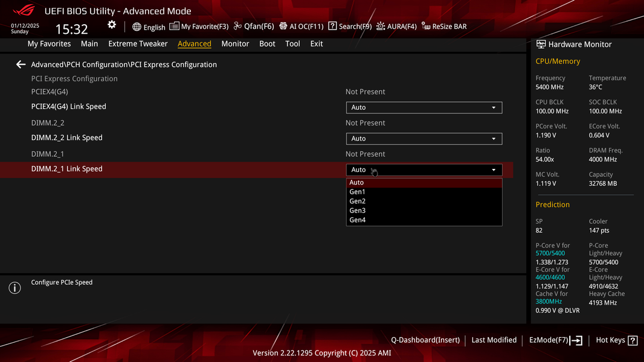Click the DIMM.2_1 Link Speed row label
644x362 pixels.
coord(66,168)
